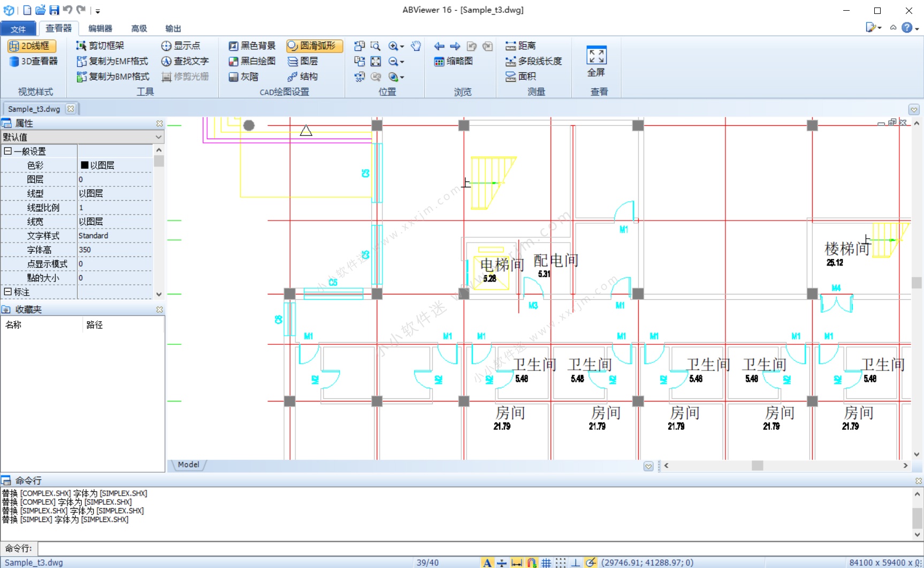Open the 默认值 properties dropdown
The image size is (924, 568).
pos(158,138)
